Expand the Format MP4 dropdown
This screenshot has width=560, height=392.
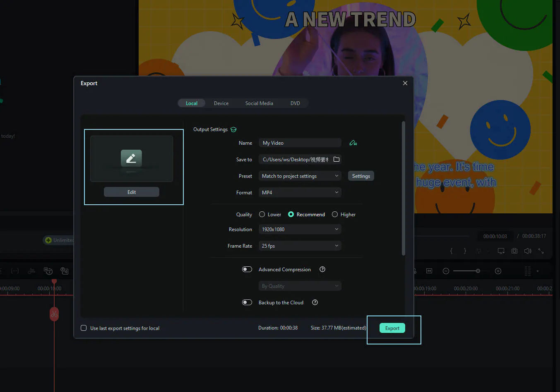click(300, 192)
